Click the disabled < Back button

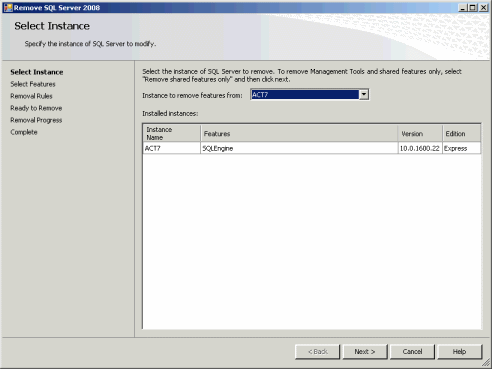317,352
